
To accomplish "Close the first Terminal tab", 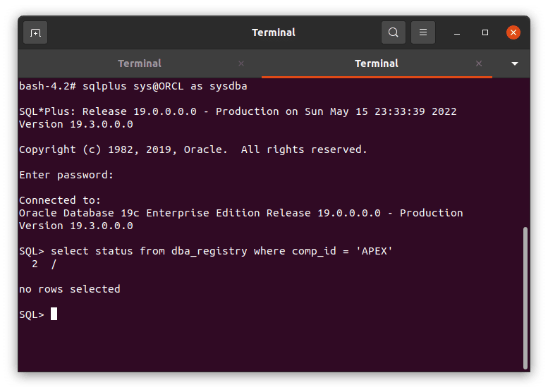I will pos(241,63).
